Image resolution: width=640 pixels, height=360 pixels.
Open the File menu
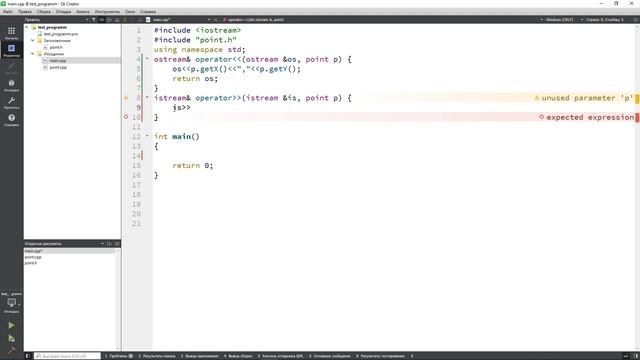coord(8,11)
